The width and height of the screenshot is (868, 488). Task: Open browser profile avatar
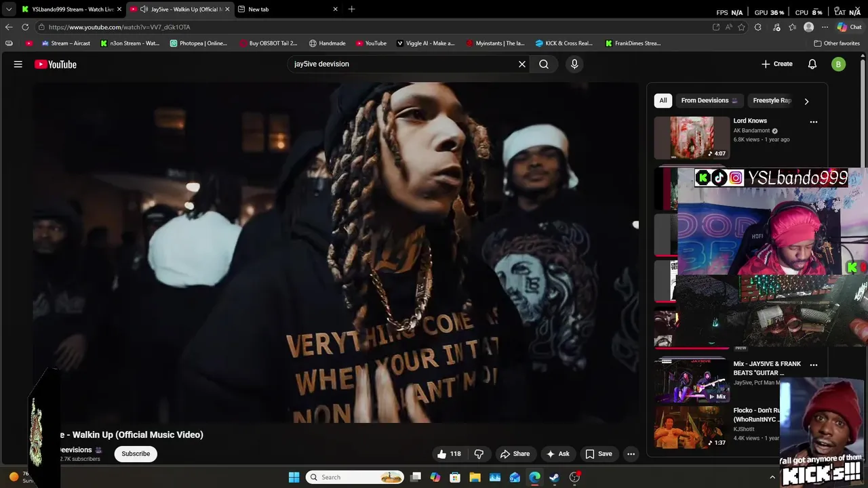(808, 27)
